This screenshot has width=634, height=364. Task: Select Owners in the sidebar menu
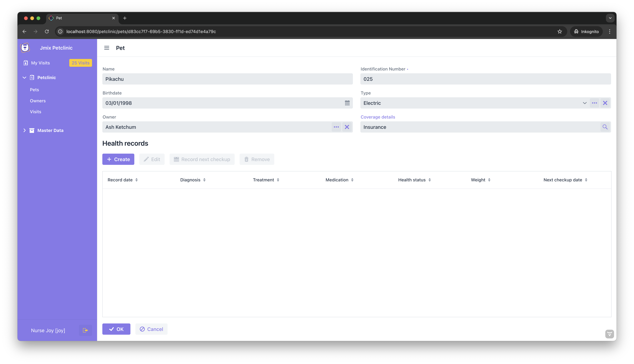[x=38, y=101]
